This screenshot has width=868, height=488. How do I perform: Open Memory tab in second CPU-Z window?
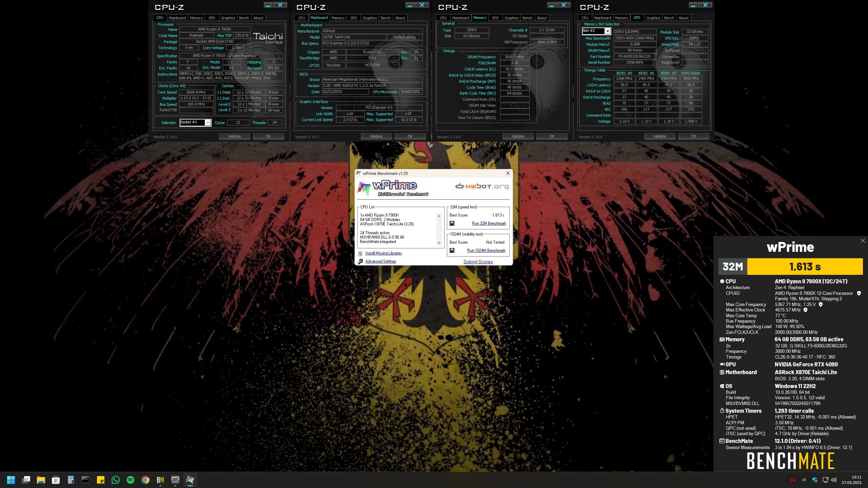click(338, 18)
